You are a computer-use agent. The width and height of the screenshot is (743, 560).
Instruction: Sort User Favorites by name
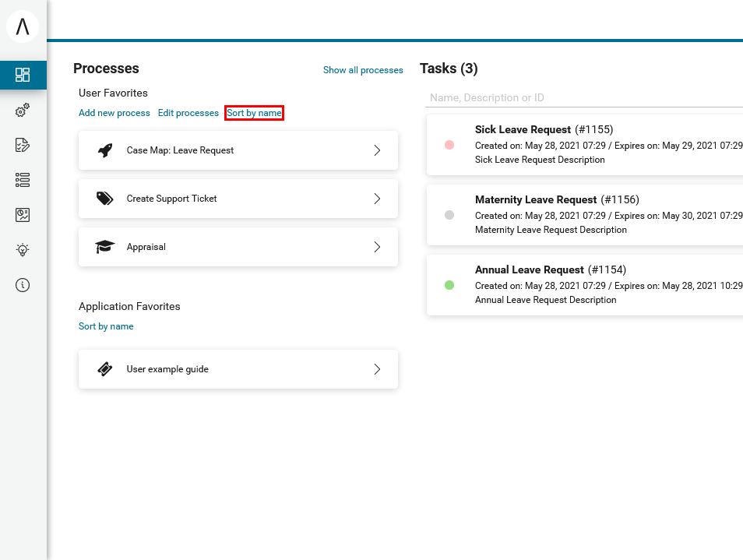pos(254,113)
